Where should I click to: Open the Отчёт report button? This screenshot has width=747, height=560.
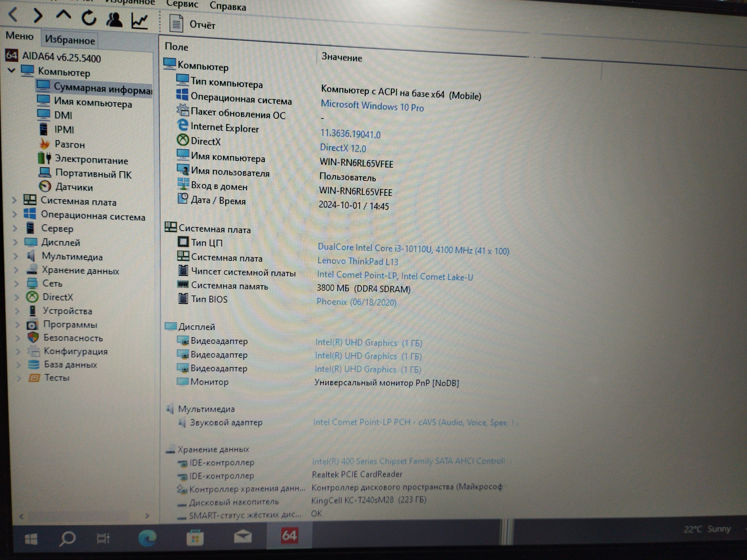click(x=192, y=24)
